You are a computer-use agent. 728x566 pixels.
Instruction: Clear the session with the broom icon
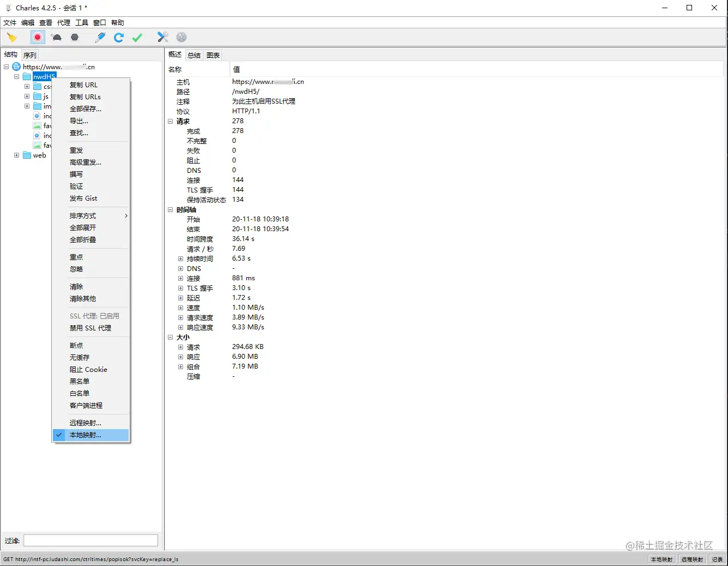pos(11,37)
